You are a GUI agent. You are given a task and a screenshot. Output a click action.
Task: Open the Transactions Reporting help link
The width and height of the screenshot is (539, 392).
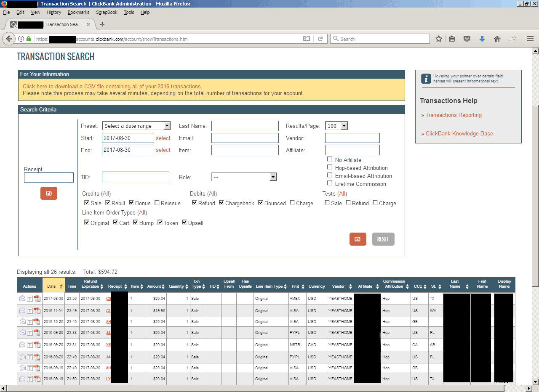(x=454, y=115)
